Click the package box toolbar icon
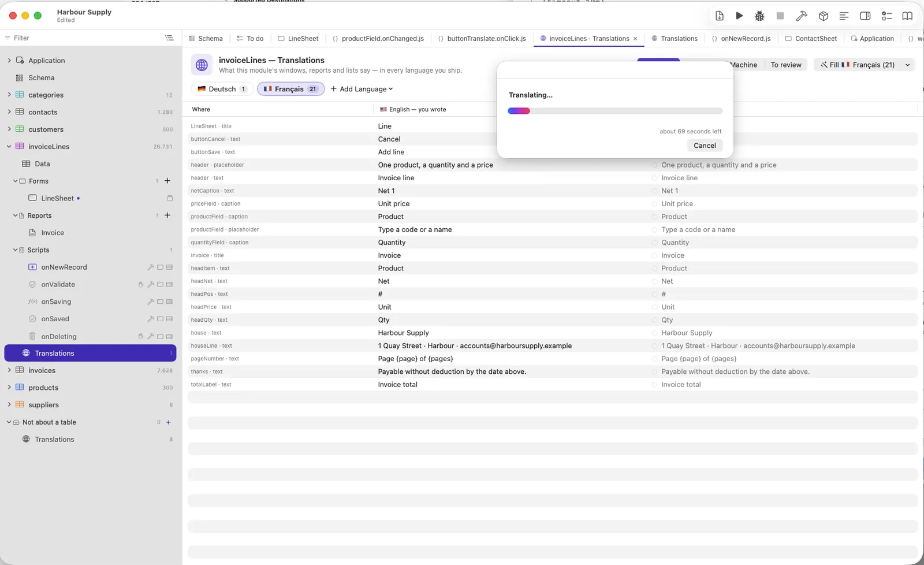The width and height of the screenshot is (924, 565). (824, 16)
